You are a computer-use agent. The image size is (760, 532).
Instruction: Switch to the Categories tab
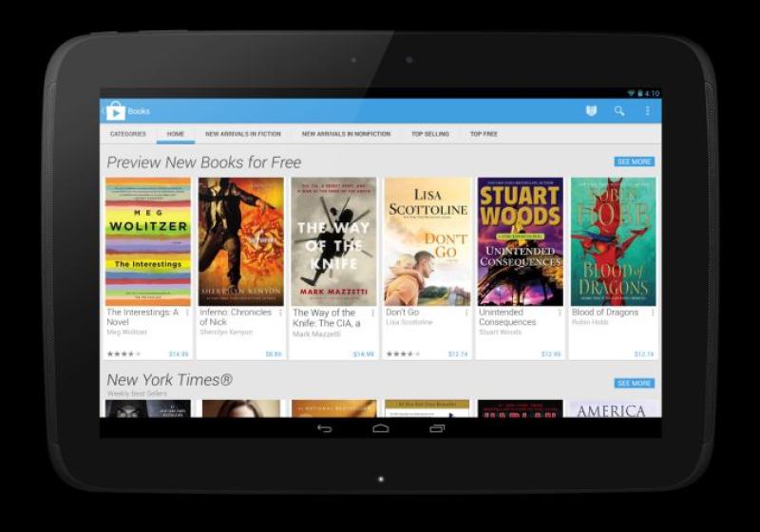tap(128, 134)
